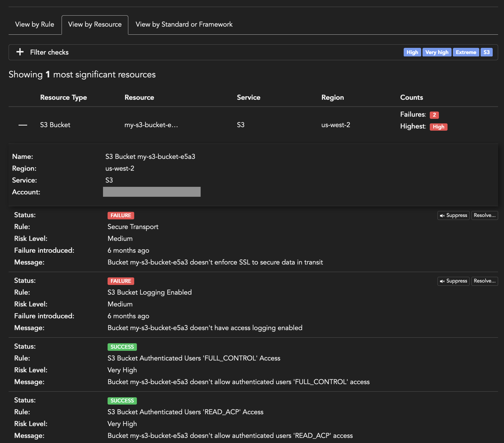Click the SUCCESS badge for READ_ACP Access rule
Viewport: 504px width, 443px height.
click(x=122, y=401)
